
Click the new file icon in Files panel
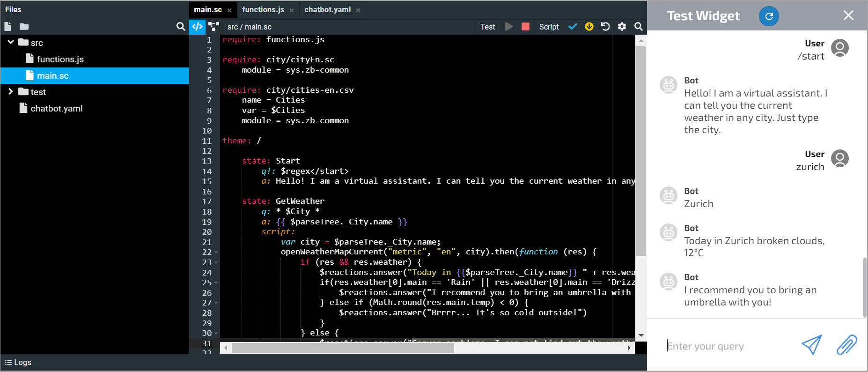[x=8, y=27]
